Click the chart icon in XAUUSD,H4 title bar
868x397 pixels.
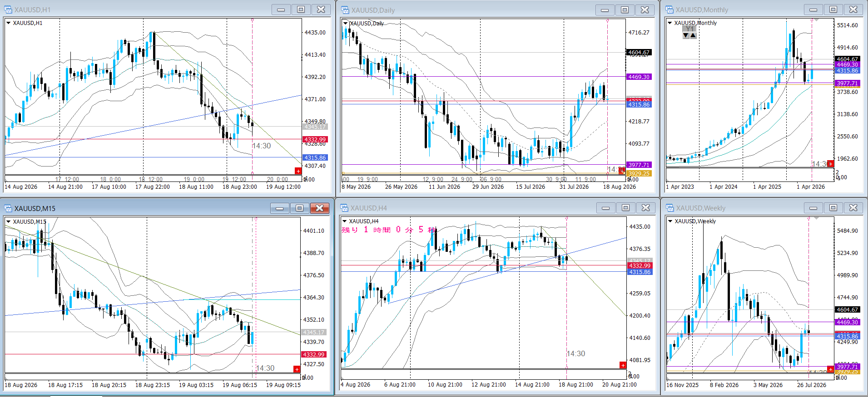click(x=345, y=208)
